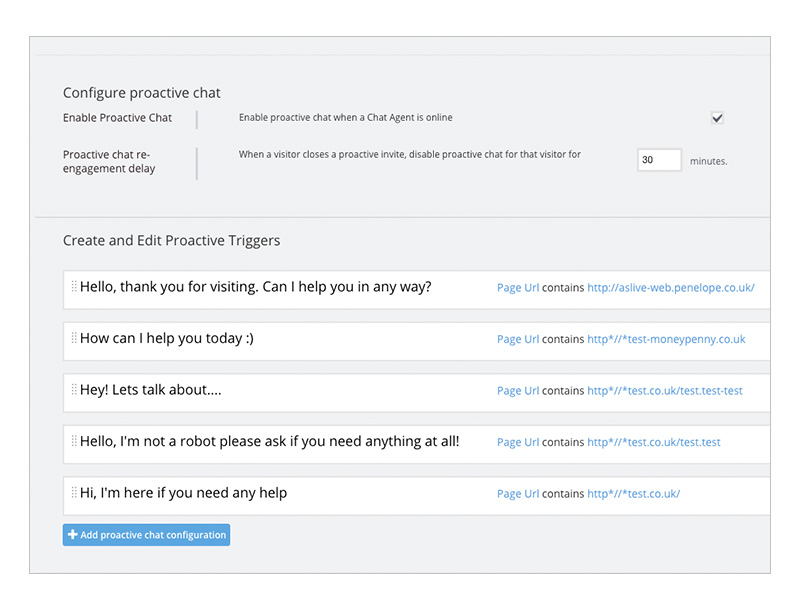The height and width of the screenshot is (600, 800).
Task: Click the drag handle next to "Hey! Lets talk about...."
Action: pyautogui.click(x=74, y=390)
